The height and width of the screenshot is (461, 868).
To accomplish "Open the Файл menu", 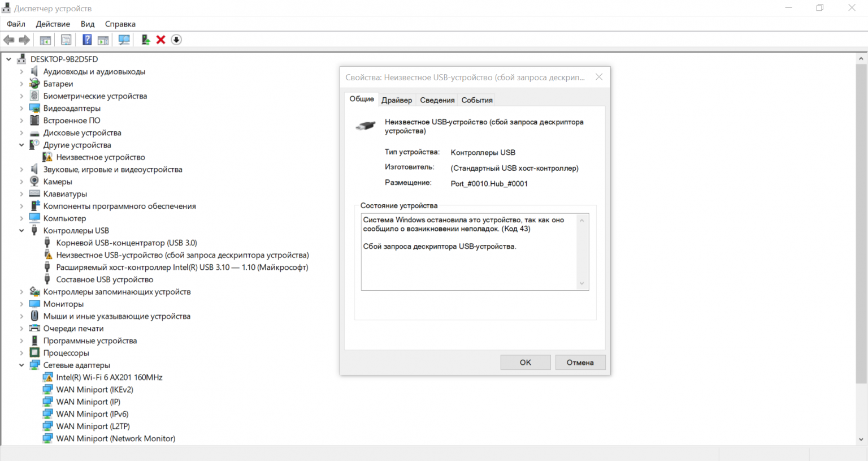I will pyautogui.click(x=16, y=24).
